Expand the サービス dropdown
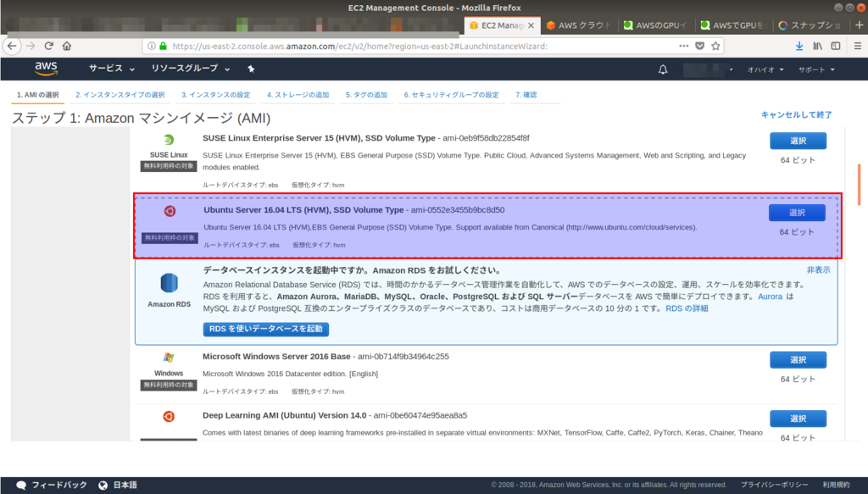 [x=111, y=69]
